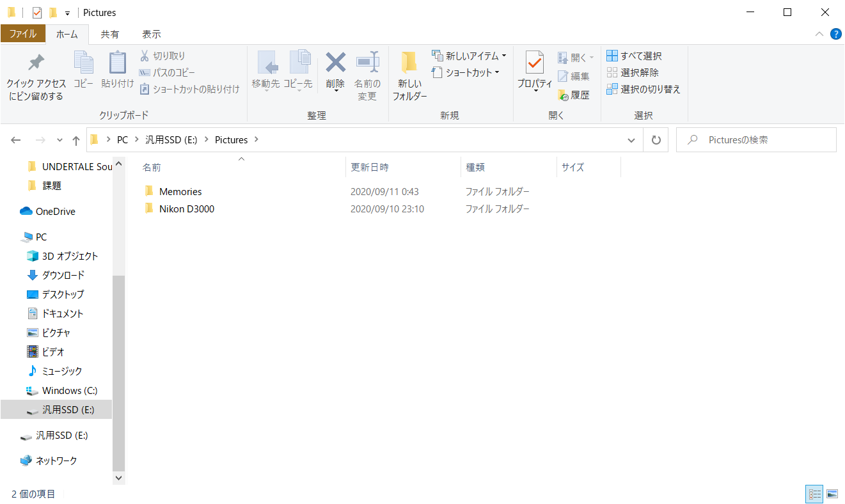Click the Pin to Quick Access icon
Viewport: 845px width, 504px height.
36,63
